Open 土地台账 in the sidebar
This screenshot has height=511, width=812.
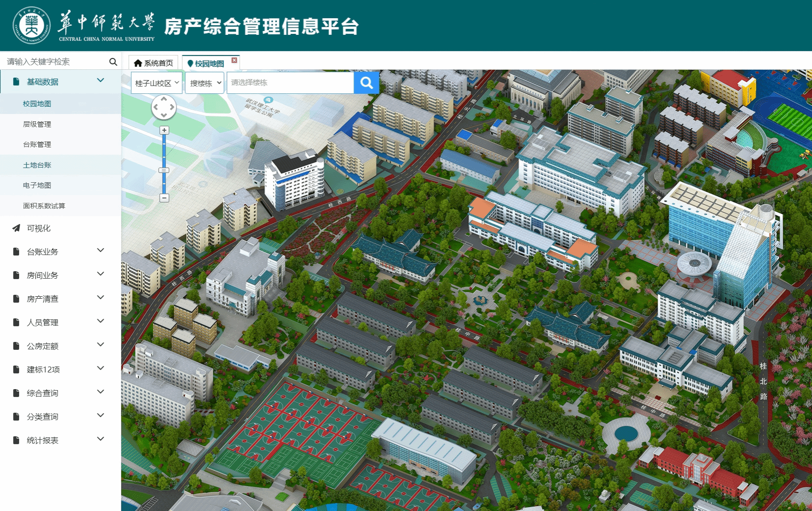pos(37,165)
